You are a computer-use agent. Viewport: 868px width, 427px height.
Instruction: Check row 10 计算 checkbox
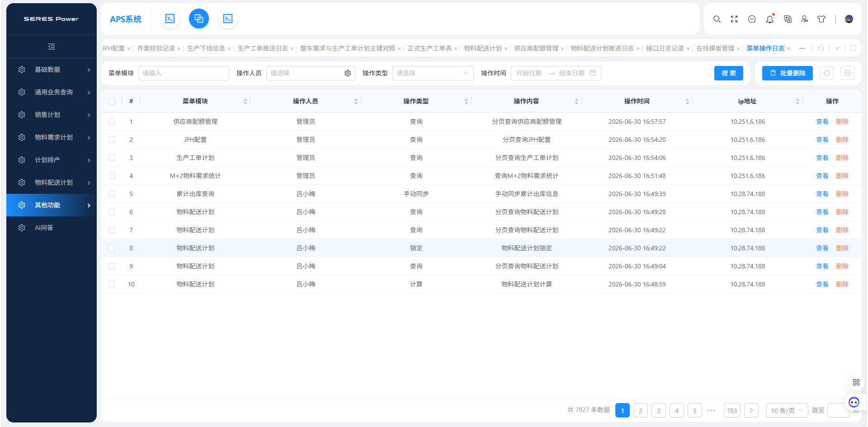112,284
